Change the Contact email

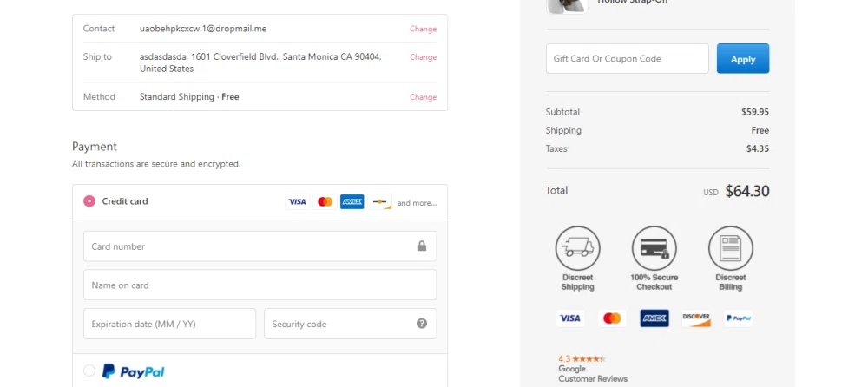423,29
